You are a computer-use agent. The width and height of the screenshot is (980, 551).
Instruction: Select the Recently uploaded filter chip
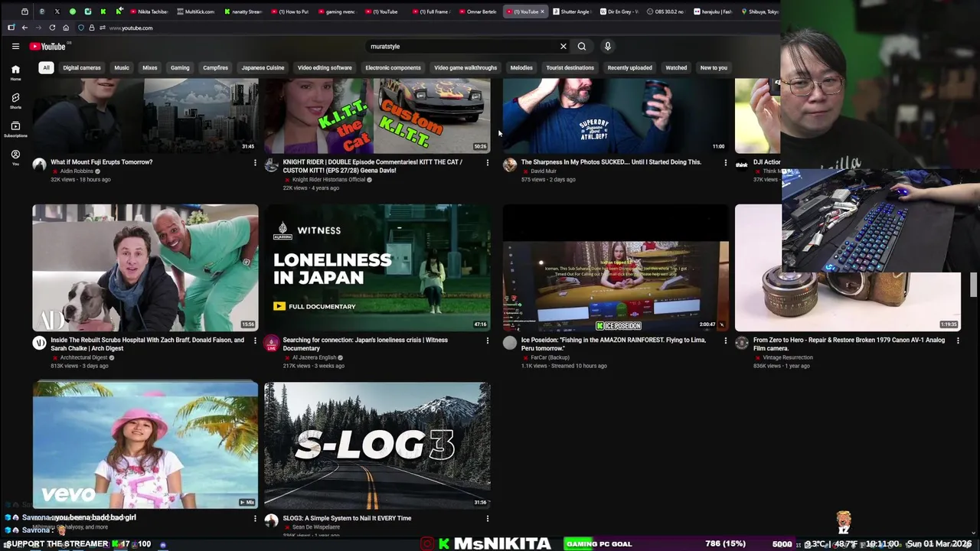point(629,67)
